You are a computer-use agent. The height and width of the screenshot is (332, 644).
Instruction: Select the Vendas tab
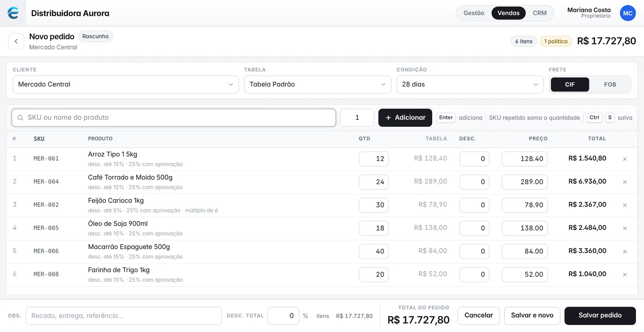click(x=508, y=13)
